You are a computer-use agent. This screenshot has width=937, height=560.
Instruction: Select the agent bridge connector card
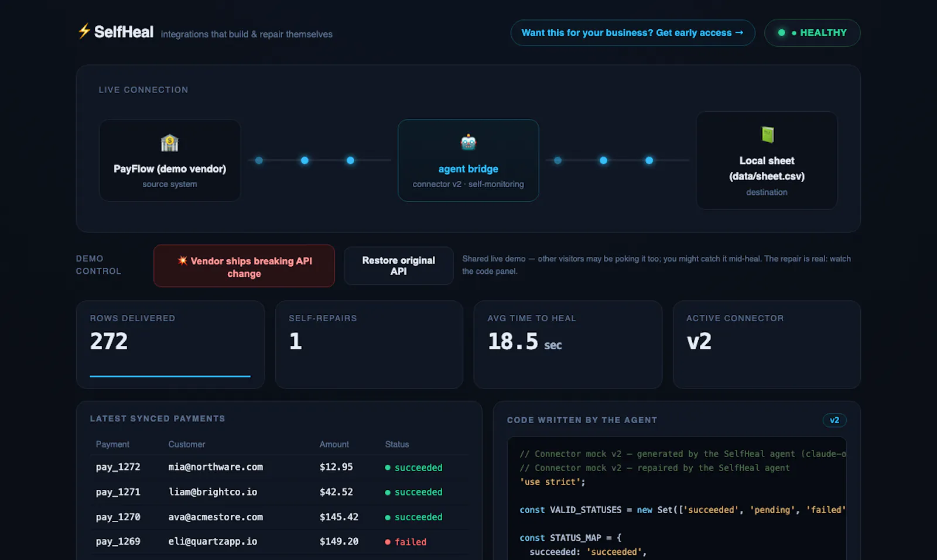coord(468,160)
